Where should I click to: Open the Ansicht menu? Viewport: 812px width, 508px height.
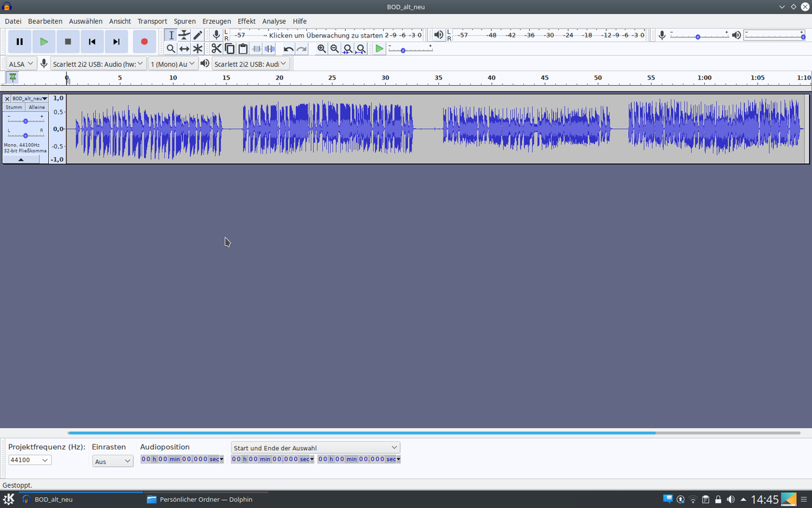click(x=120, y=21)
